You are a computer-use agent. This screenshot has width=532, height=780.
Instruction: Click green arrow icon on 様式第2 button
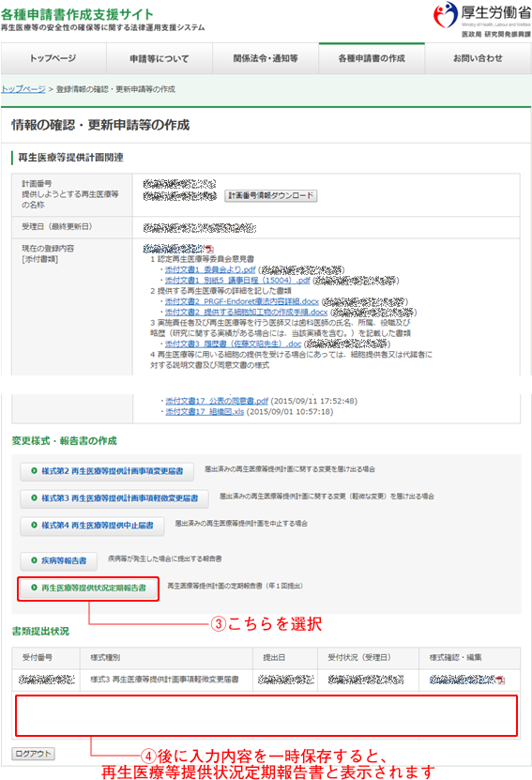click(x=34, y=470)
